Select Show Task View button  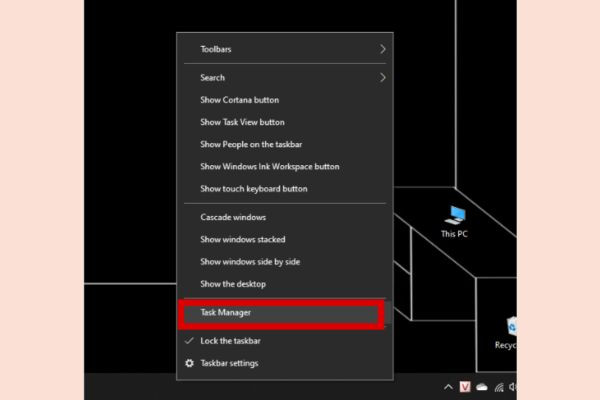coord(284,122)
